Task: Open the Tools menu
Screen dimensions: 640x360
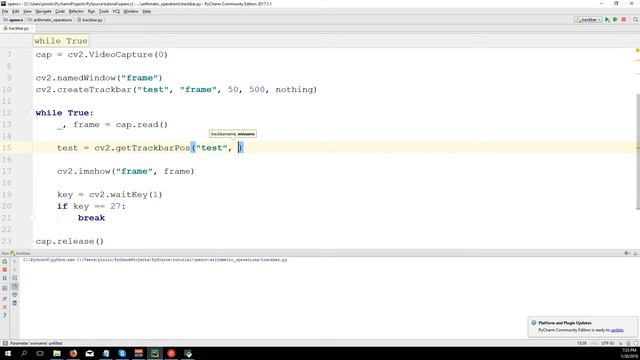Action: point(104,11)
